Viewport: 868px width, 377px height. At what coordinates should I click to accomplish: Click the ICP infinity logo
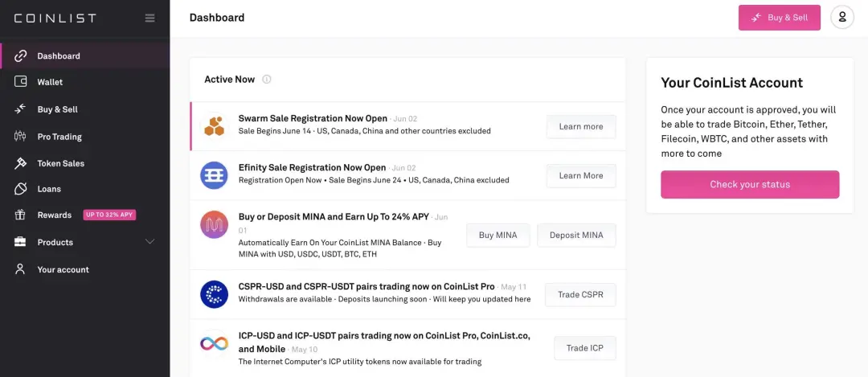coord(214,343)
